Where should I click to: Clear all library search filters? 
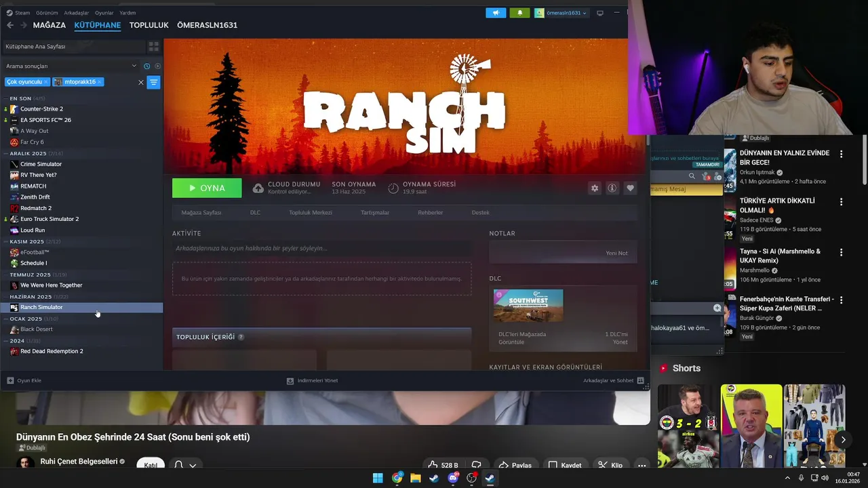click(141, 82)
